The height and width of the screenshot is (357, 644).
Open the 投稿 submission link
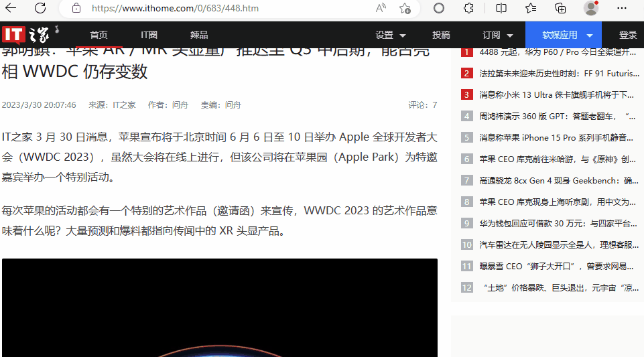[441, 35]
